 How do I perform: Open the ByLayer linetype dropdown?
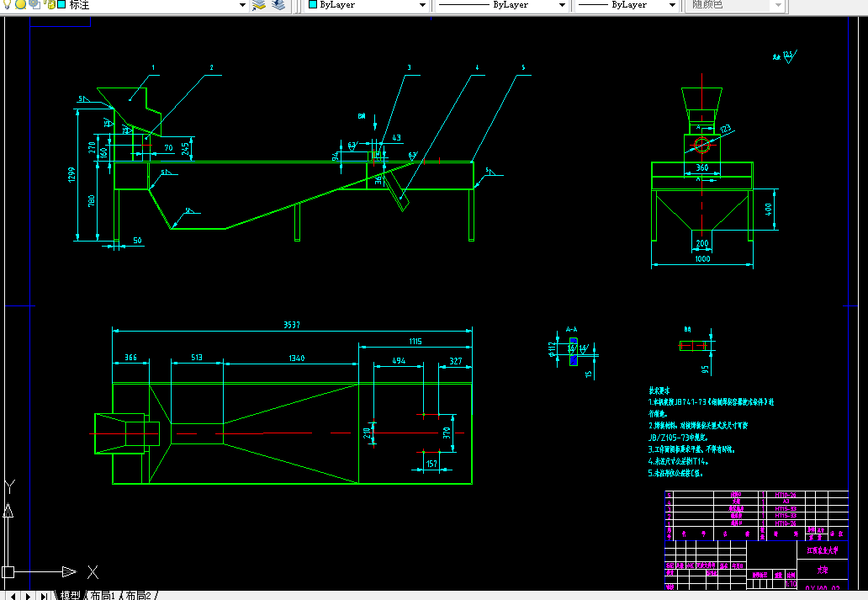point(562,5)
